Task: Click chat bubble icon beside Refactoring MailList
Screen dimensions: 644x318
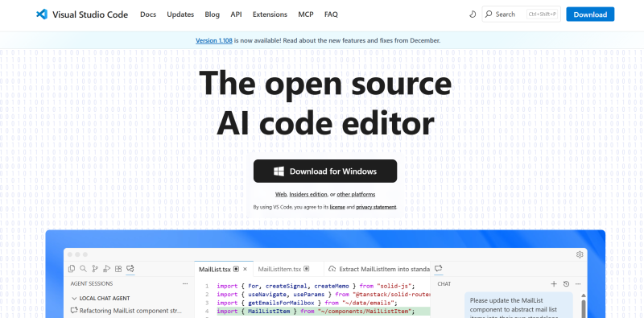Action: [x=74, y=310]
